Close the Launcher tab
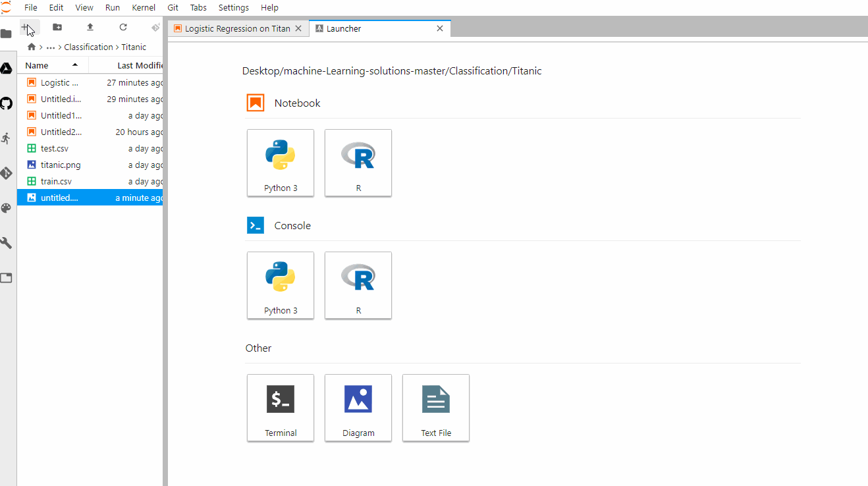 tap(441, 28)
